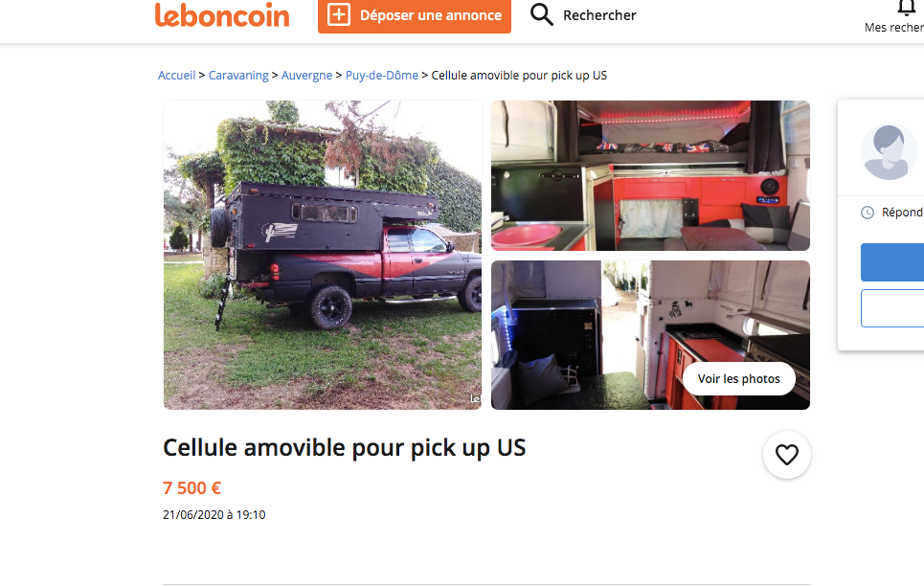Click Déposer une annonce button
The image size is (924, 586).
click(x=415, y=15)
